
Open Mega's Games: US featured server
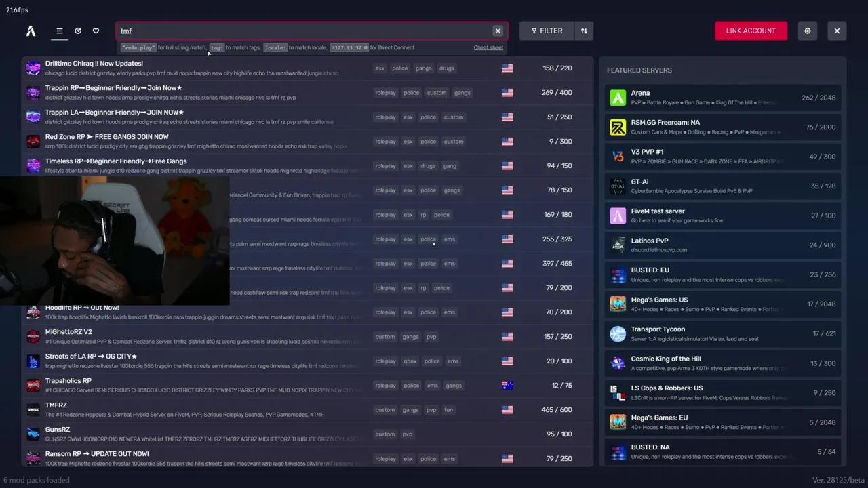coord(723,304)
